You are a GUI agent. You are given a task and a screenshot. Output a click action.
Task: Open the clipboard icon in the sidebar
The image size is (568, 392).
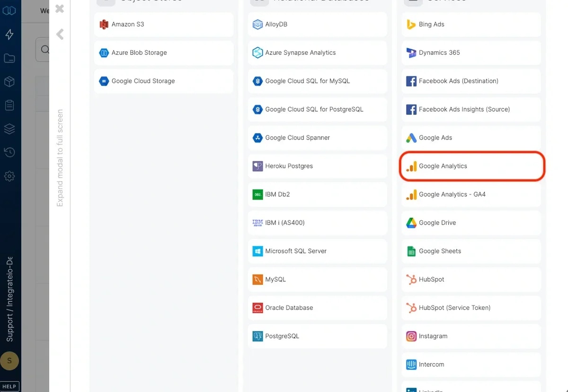[x=9, y=105]
